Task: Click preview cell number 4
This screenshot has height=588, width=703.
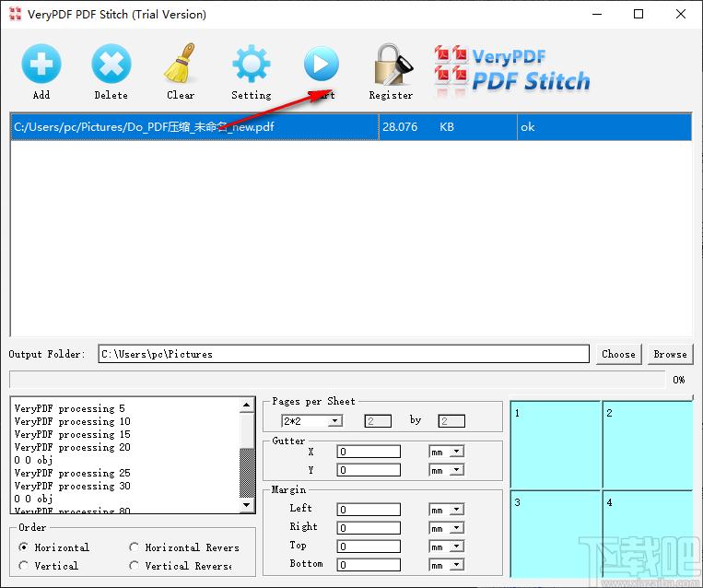Action: (648, 534)
